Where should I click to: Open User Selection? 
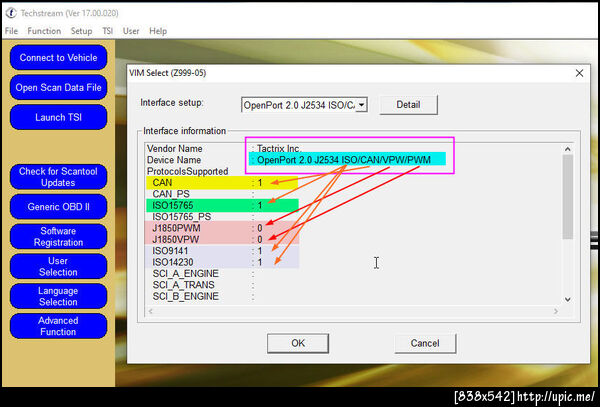tap(59, 266)
